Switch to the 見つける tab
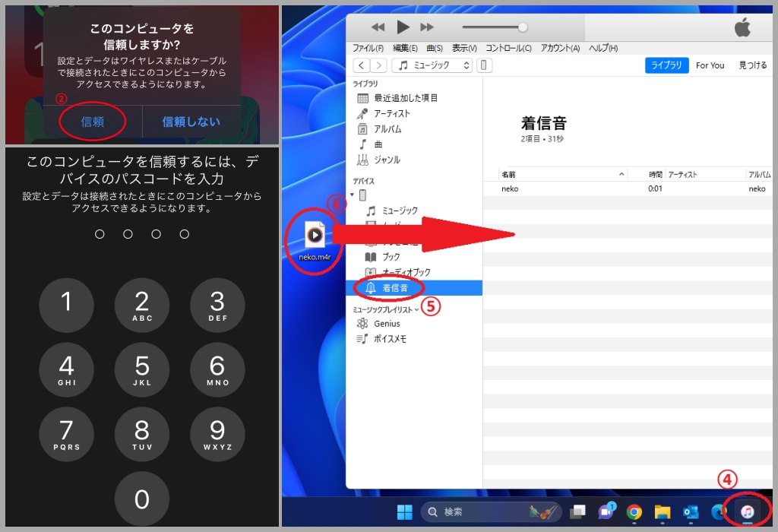Viewport: 778px width, 532px height. pyautogui.click(x=753, y=65)
